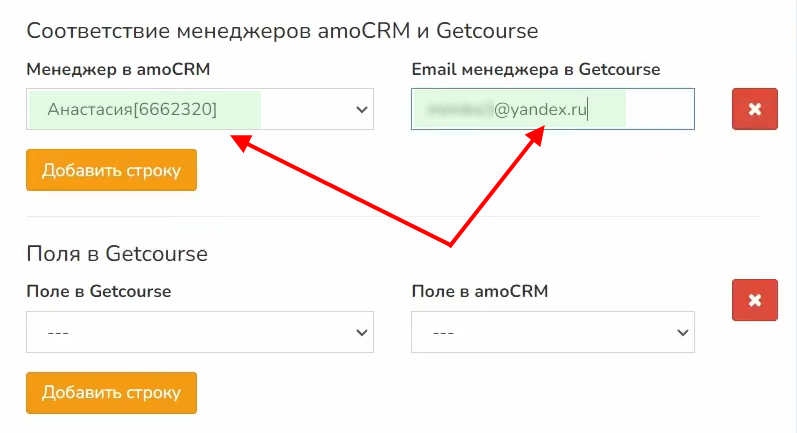
Task: Expand the Поле в Getcourse dropdown
Action: [x=200, y=332]
